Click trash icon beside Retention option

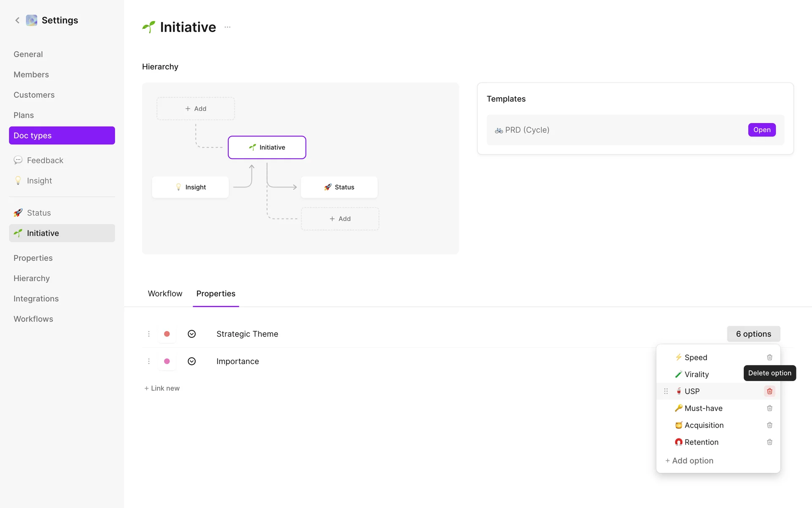(x=769, y=442)
